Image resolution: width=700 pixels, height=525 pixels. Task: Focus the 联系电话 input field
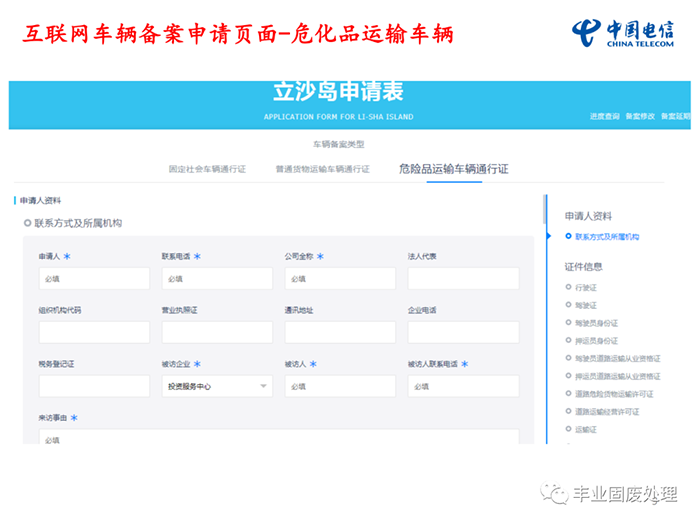point(217,279)
